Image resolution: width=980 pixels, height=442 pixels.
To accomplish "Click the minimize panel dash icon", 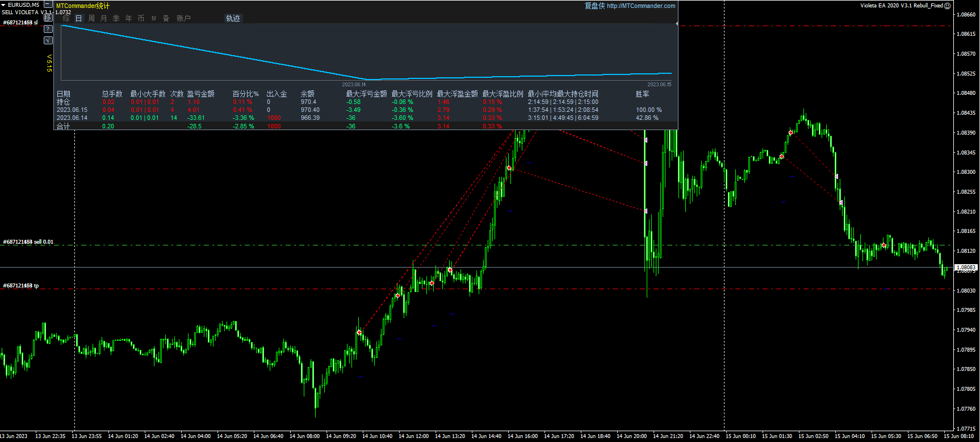I will point(48,5).
